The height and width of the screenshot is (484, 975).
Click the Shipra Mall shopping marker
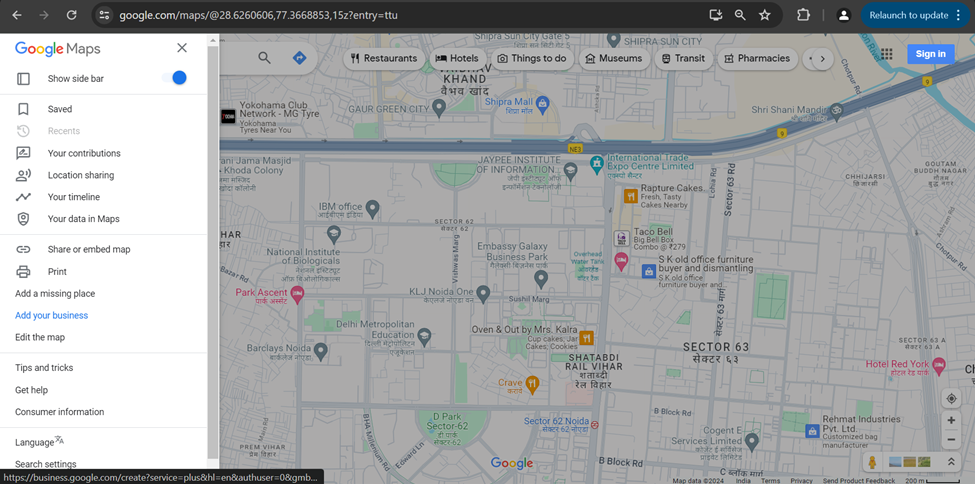[x=542, y=103]
